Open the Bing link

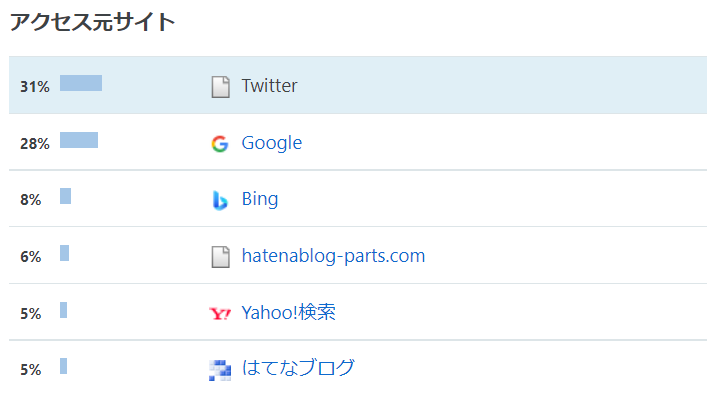260,199
